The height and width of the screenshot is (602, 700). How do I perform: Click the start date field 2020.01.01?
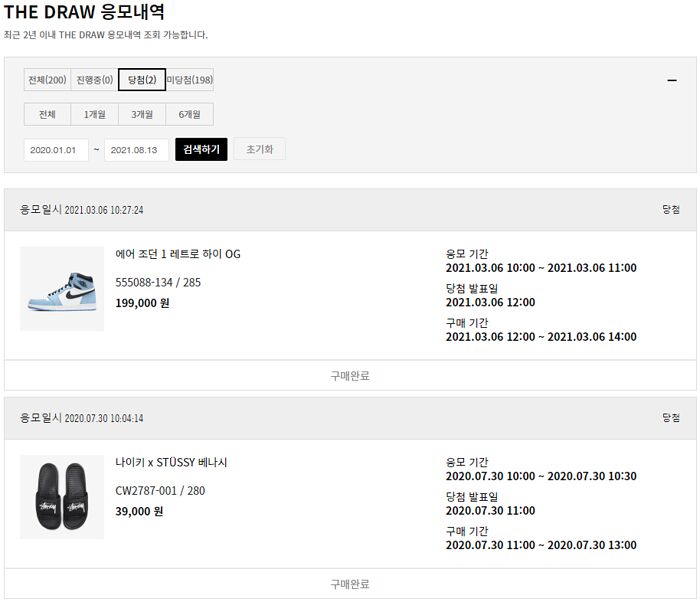tap(56, 150)
